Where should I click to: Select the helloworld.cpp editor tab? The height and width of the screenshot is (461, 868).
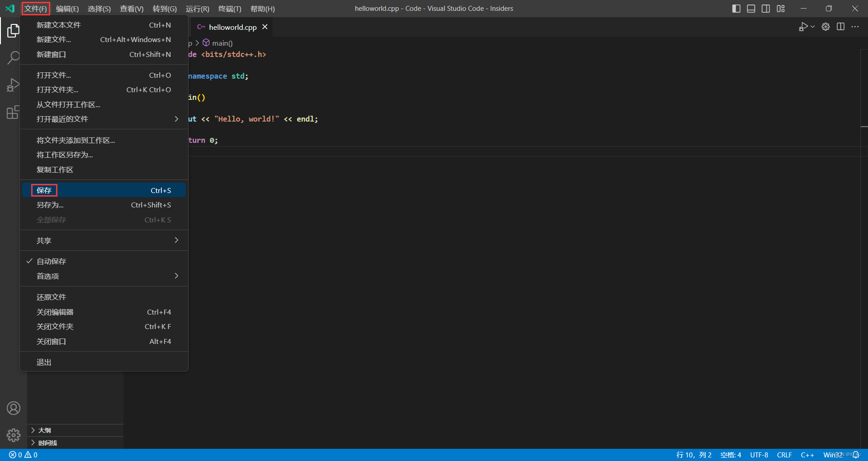pyautogui.click(x=231, y=27)
